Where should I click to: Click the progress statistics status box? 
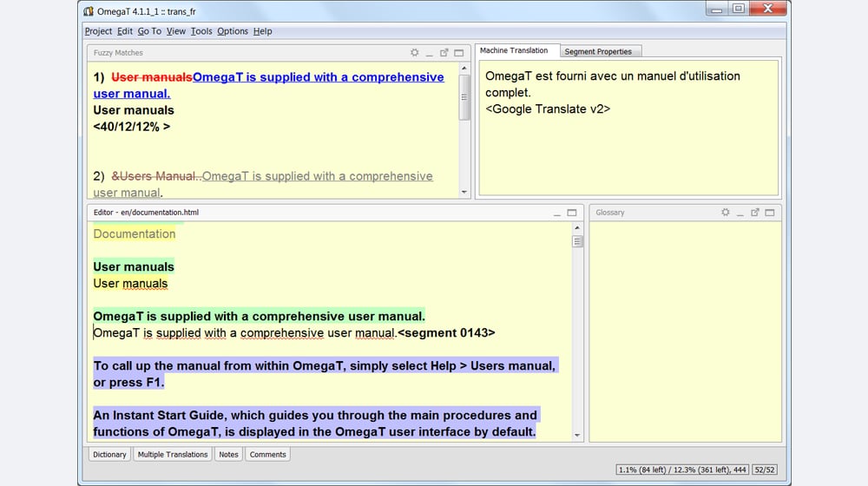tap(682, 470)
